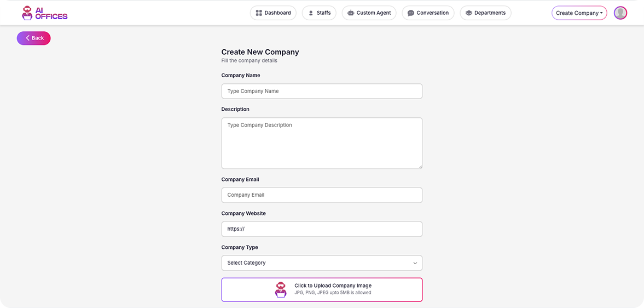Open Departments from the top menu
Viewport: 644px width, 308px height.
tap(485, 13)
